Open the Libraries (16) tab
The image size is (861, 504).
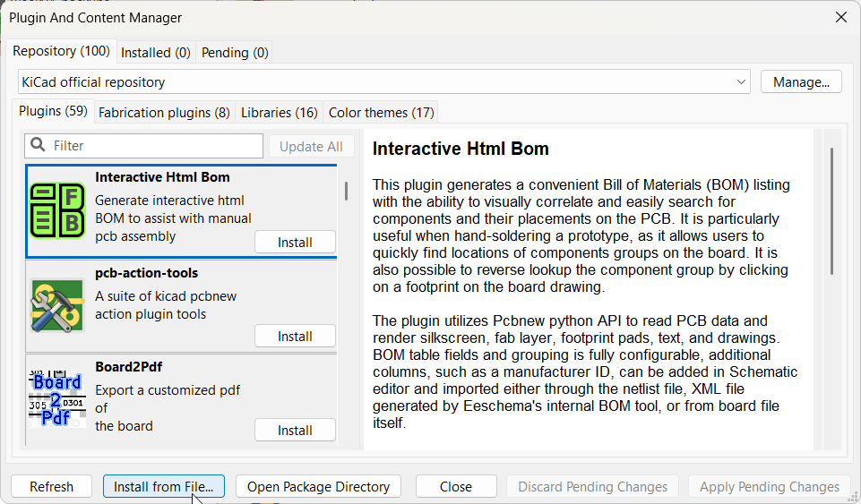(x=279, y=113)
